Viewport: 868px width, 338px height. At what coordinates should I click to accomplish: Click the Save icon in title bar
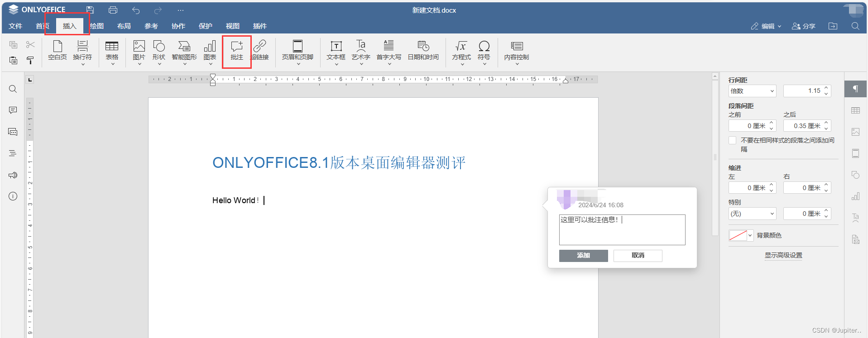90,10
